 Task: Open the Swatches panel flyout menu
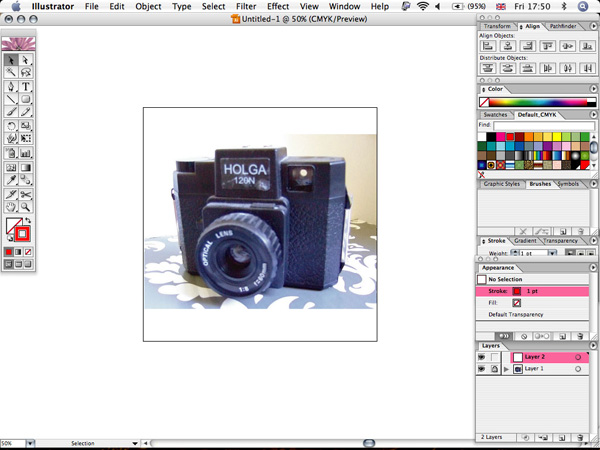pyautogui.click(x=593, y=114)
